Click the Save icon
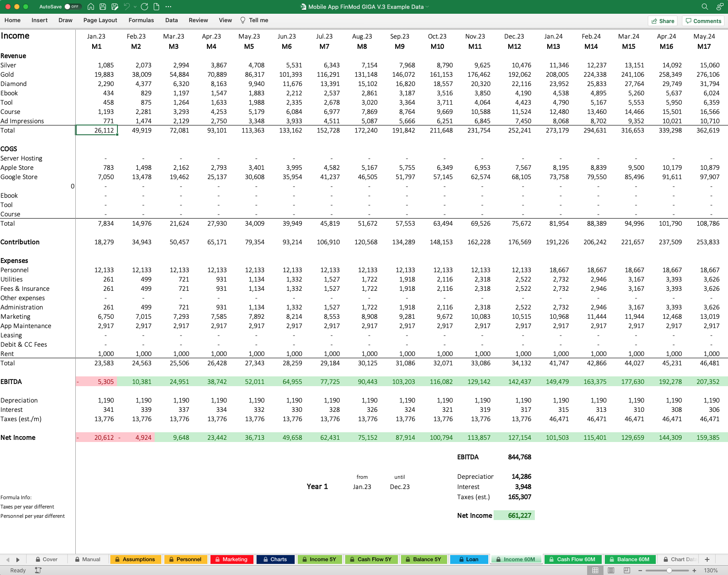Screen dimensions: 728x575 pos(103,7)
